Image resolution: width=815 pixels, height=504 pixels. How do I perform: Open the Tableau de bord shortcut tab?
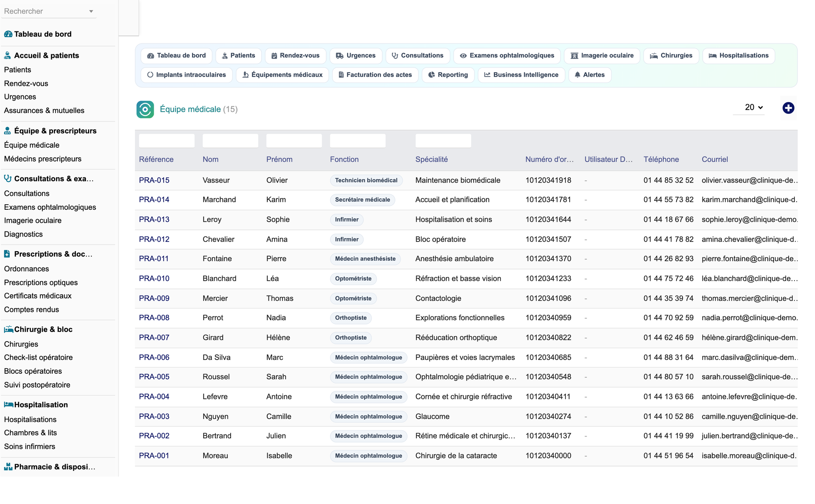(x=176, y=55)
